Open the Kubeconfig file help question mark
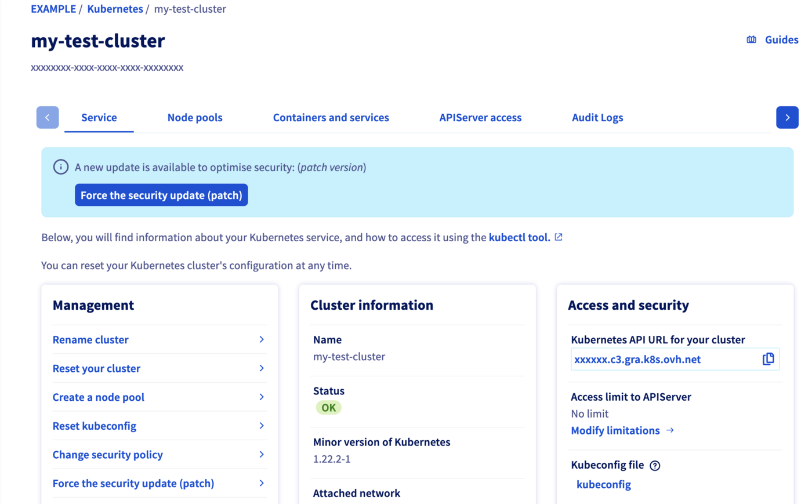 point(655,465)
